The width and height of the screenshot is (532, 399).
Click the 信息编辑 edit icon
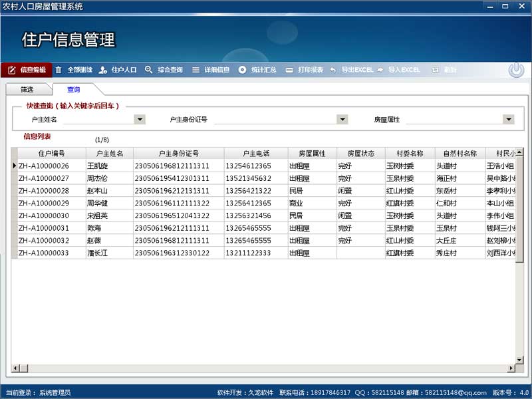(x=11, y=70)
